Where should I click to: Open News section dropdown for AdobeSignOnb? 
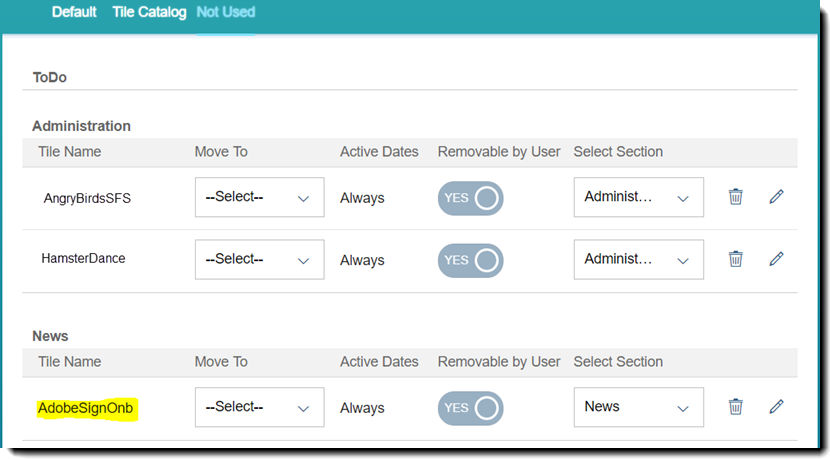[x=638, y=407]
